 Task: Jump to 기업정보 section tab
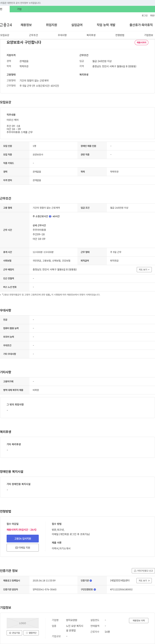pyautogui.click(x=149, y=35)
